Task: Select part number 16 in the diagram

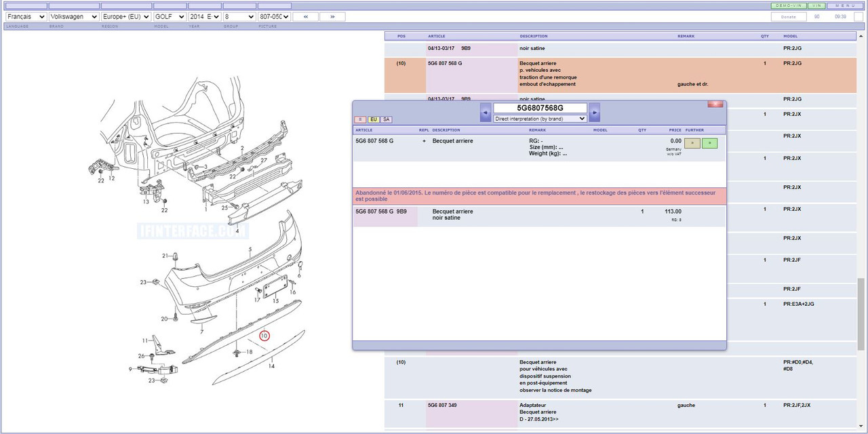Action: (x=293, y=292)
